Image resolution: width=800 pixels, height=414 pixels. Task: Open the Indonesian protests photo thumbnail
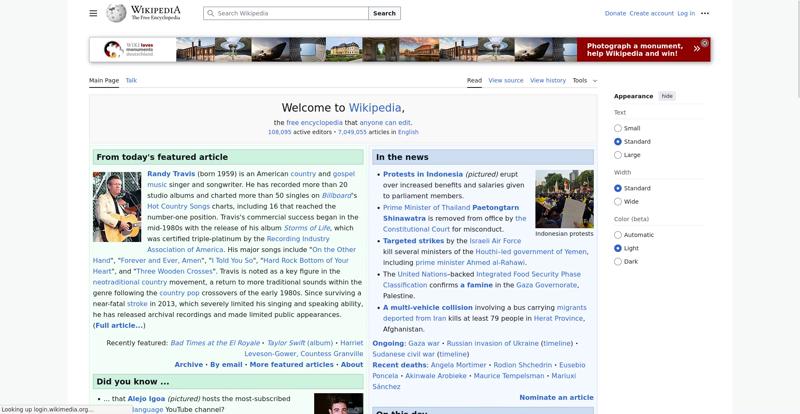tap(564, 199)
